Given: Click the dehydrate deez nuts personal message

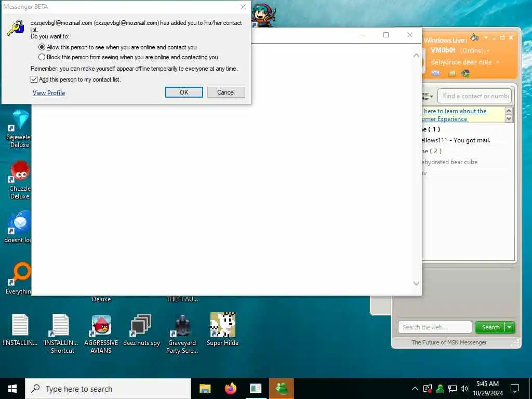Looking at the screenshot, I should [x=461, y=62].
